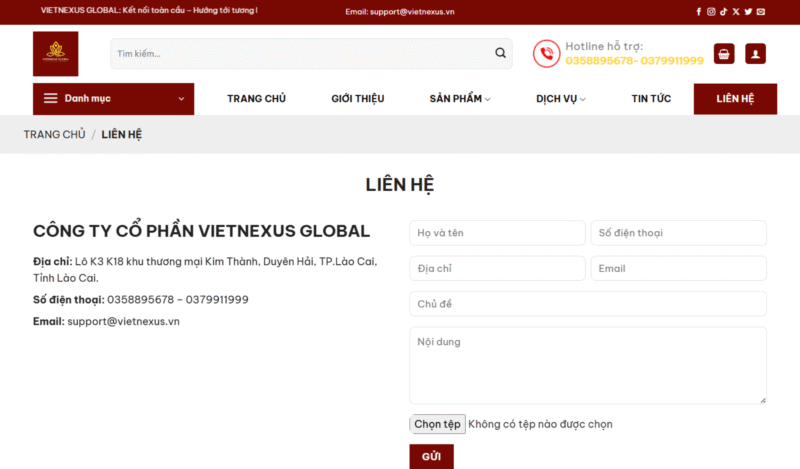Click the hotline phone icon

[x=546, y=54]
